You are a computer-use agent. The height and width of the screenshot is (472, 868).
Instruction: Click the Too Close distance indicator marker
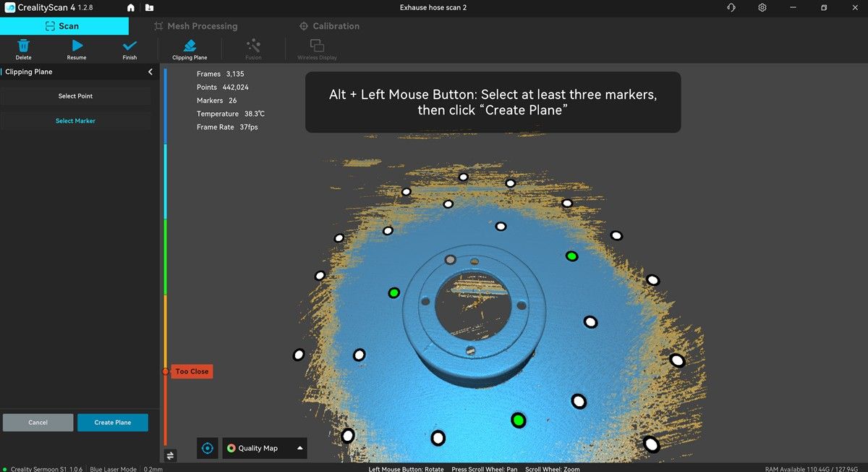point(191,371)
